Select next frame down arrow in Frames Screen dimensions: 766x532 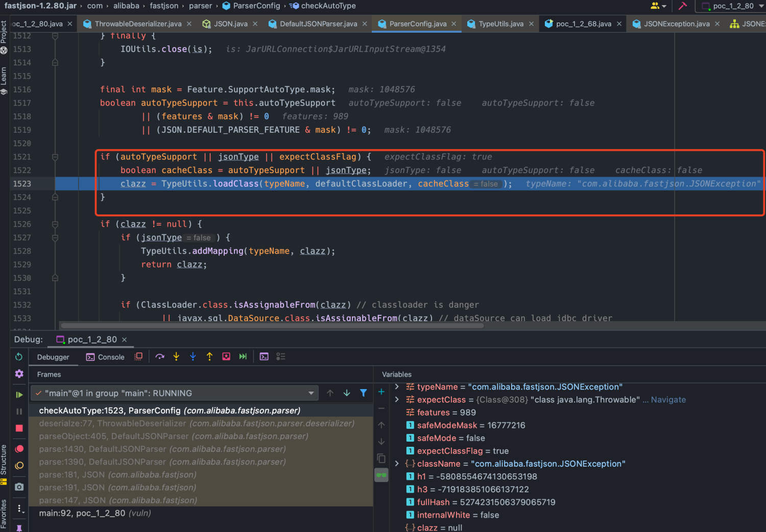[x=347, y=393]
